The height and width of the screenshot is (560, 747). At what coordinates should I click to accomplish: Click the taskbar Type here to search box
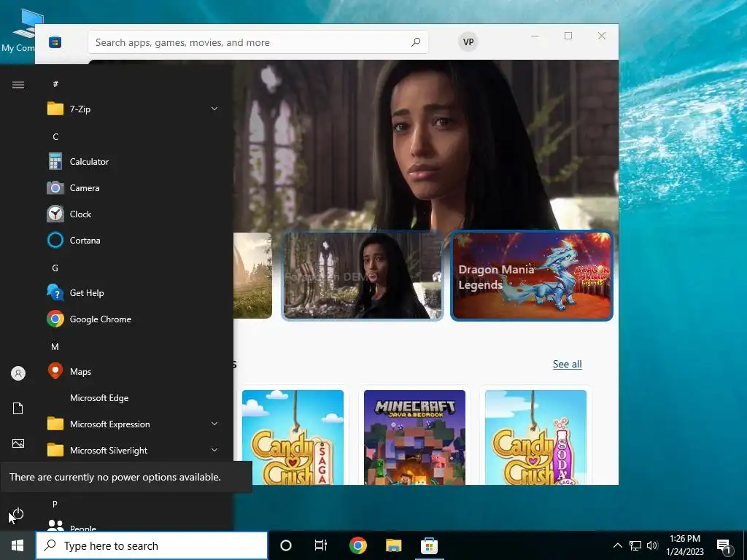tap(152, 545)
